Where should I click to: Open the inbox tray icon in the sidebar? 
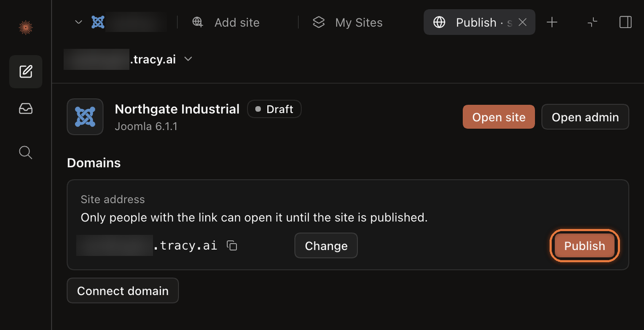(x=26, y=109)
